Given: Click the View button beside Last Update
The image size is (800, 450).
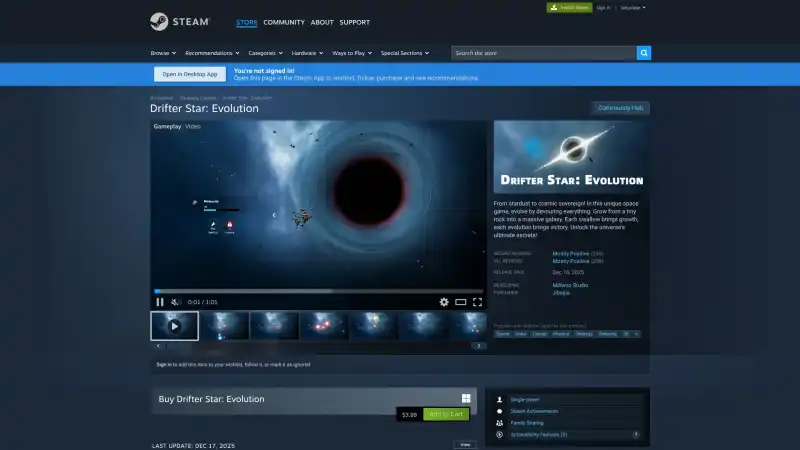Looking at the screenshot, I should 465,445.
